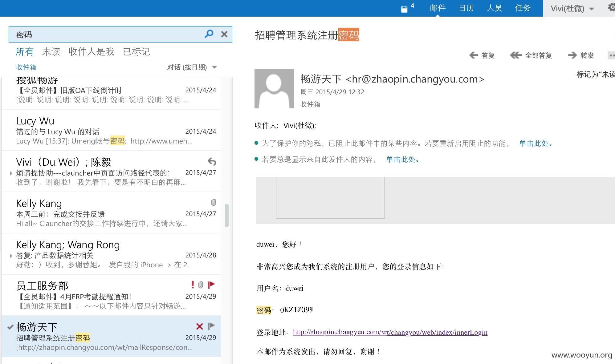This screenshot has width=615, height=364.
Task: Flag the 畅游天下 message
Action: (211, 326)
